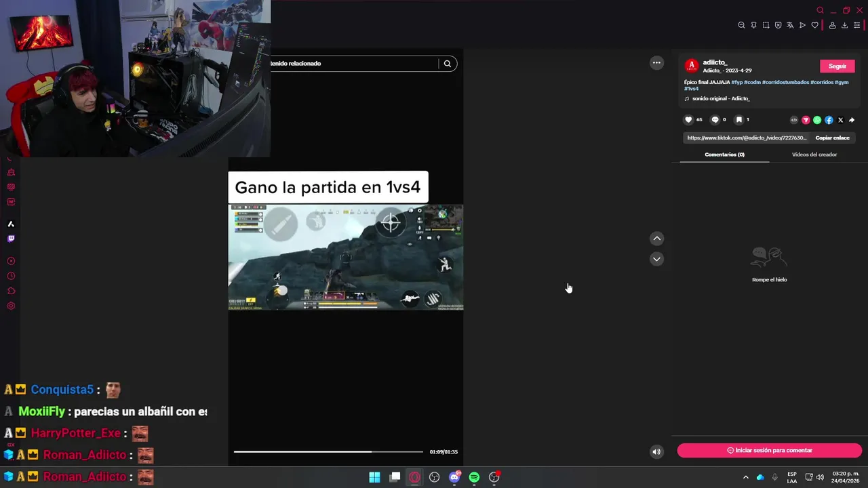Click Iniciar sesión para comentar button
This screenshot has height=488, width=868.
770,451
